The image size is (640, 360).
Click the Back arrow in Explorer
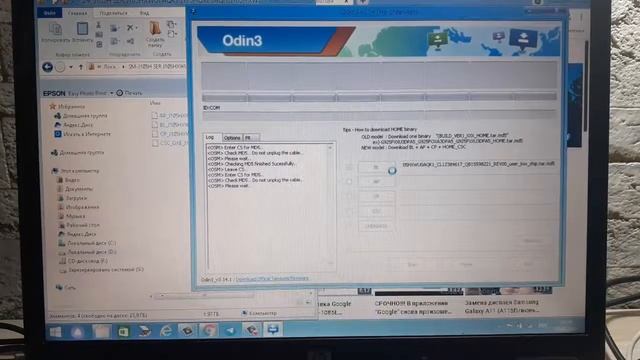tap(47, 67)
